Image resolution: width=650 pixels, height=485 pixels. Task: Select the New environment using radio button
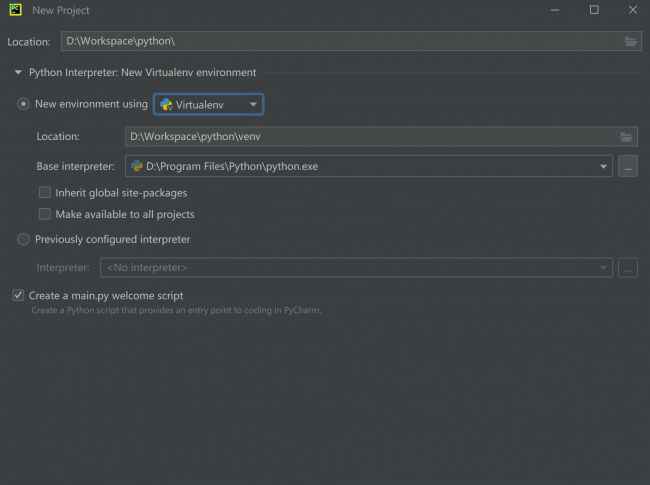[23, 104]
